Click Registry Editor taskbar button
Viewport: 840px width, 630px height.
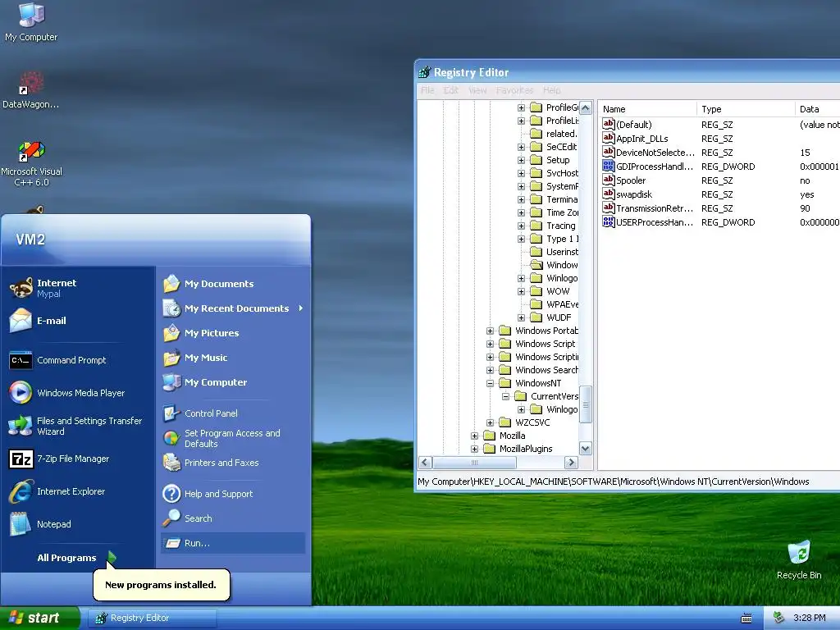[152, 618]
